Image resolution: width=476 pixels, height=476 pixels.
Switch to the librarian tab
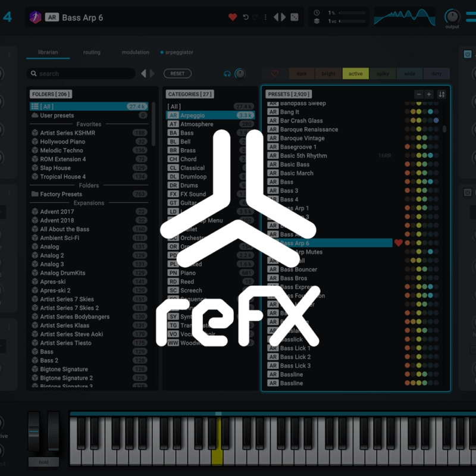point(48,52)
